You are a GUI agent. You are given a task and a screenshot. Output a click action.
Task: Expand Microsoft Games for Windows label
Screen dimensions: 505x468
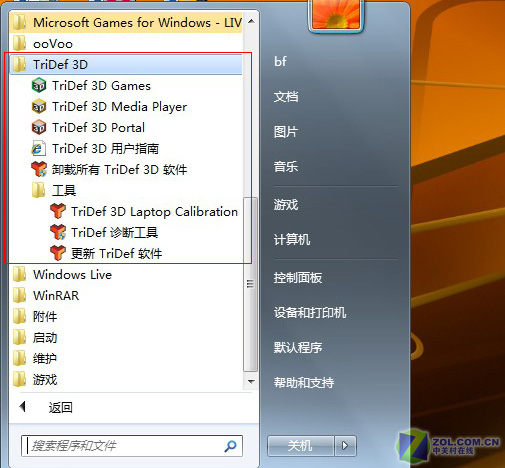pyautogui.click(x=137, y=23)
